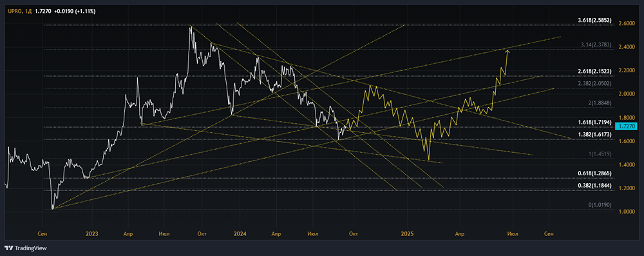Click Fibonacci label 2(1.8848)
The image size is (644, 256).
[x=600, y=103]
